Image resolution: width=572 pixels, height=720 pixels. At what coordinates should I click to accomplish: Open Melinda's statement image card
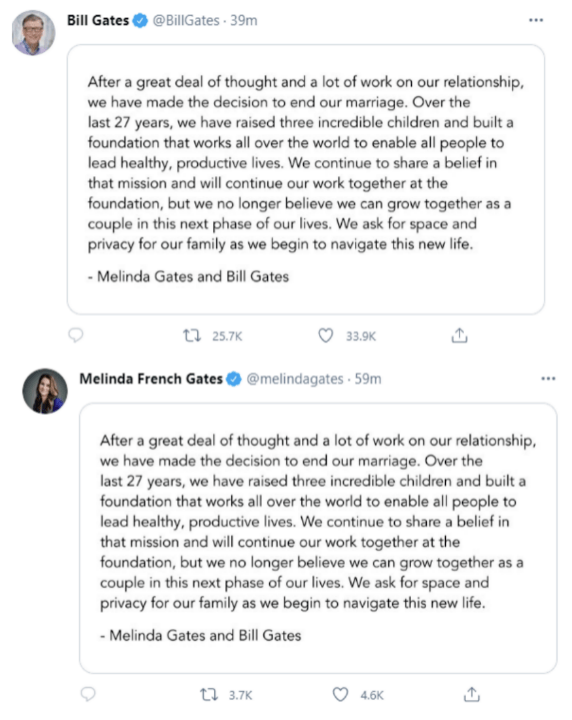[x=318, y=538]
